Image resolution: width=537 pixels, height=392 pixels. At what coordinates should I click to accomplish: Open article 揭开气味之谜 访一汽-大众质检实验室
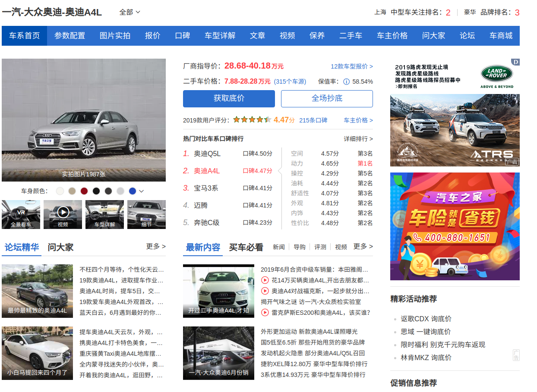(x=311, y=302)
